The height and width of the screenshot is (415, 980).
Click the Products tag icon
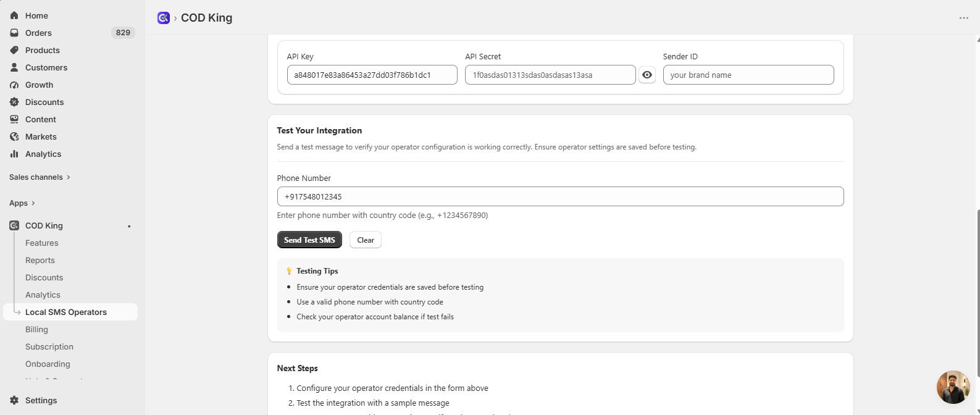[x=14, y=50]
